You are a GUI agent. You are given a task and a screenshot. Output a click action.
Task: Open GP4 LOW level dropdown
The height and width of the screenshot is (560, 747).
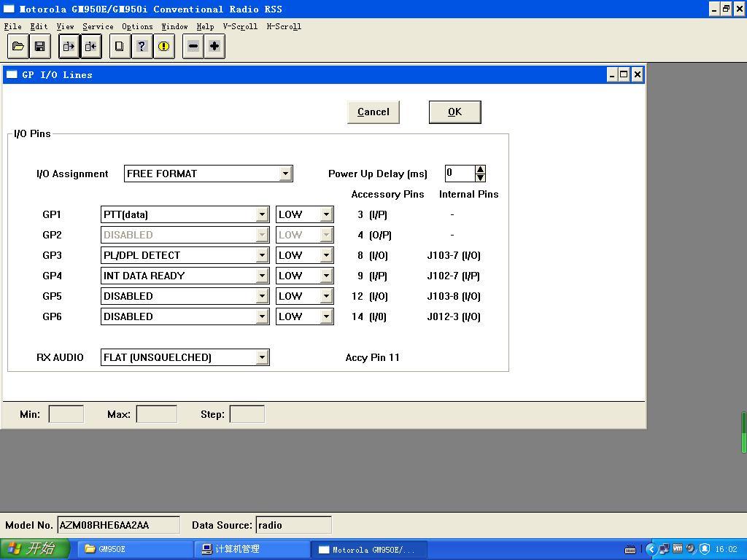pyautogui.click(x=326, y=276)
